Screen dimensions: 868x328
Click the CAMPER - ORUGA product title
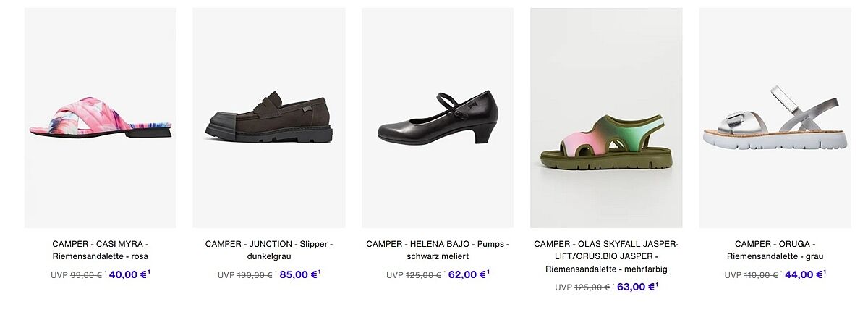(x=775, y=250)
